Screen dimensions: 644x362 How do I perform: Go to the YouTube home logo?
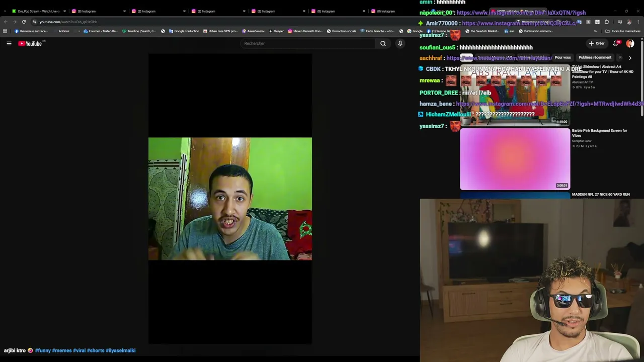[x=31, y=44]
